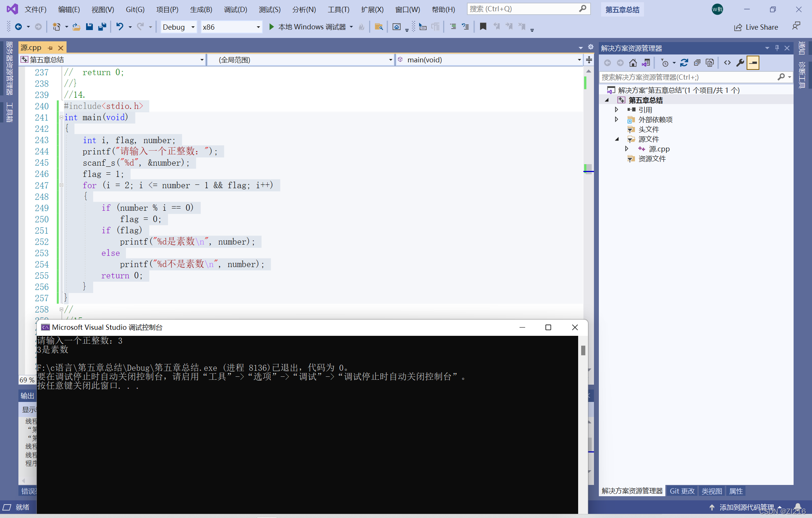Expand the 外部依赖项 tree node
812x518 pixels.
click(x=617, y=119)
